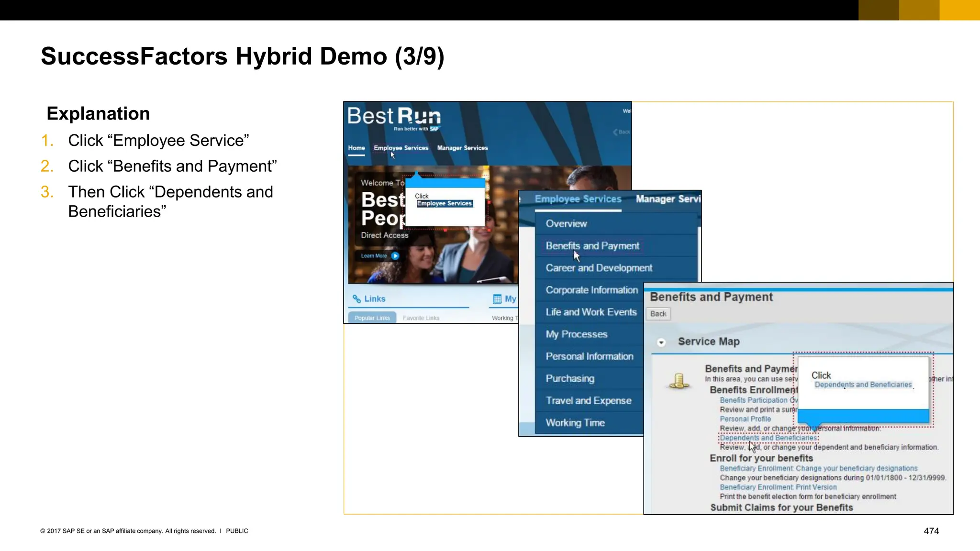Open Beneficiary Enrollment: Change your beneficiary designations
The height and width of the screenshot is (551, 980).
pyautogui.click(x=818, y=468)
